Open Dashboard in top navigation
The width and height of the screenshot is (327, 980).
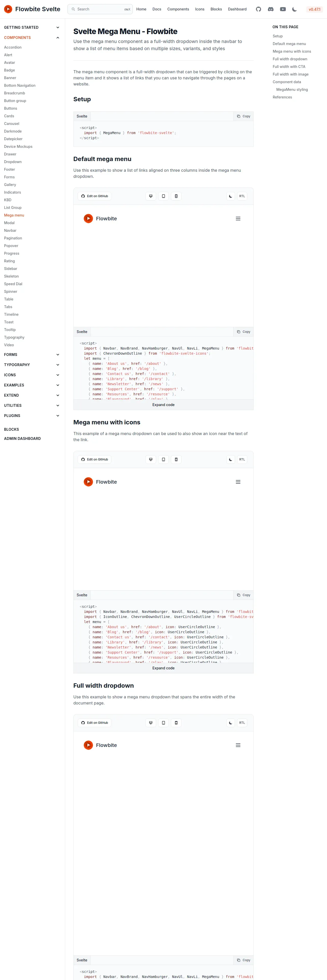(237, 9)
